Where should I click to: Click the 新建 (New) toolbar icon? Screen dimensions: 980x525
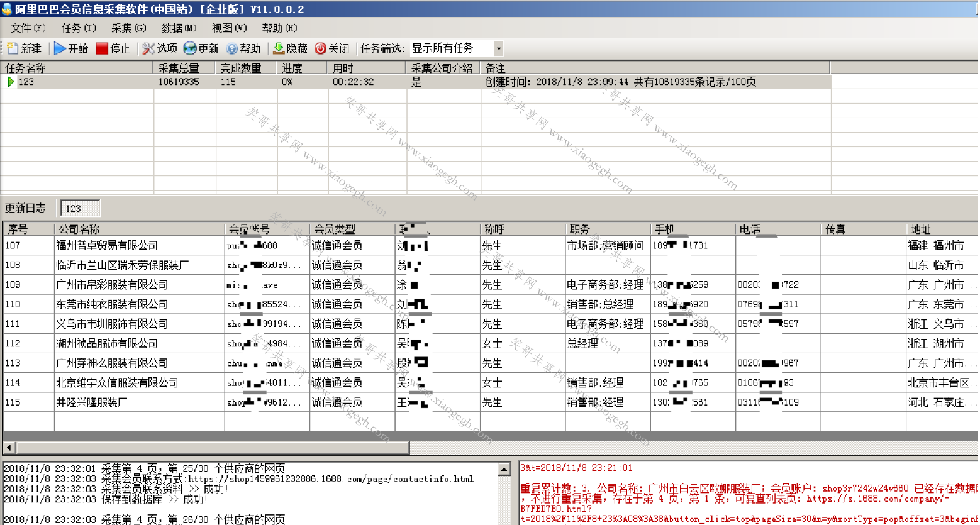(25, 48)
